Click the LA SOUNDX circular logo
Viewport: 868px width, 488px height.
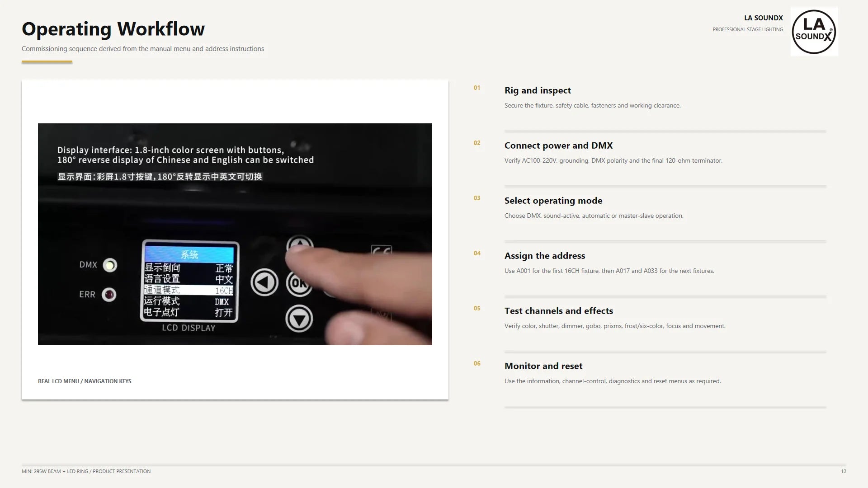pos(814,32)
